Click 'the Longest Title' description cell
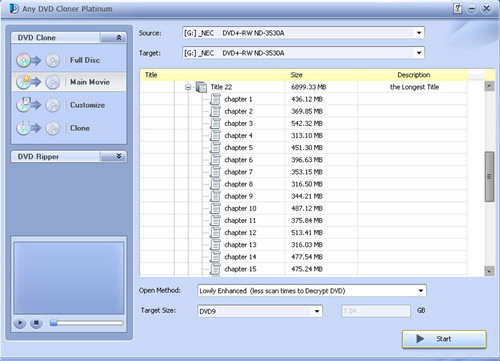 pyautogui.click(x=414, y=87)
